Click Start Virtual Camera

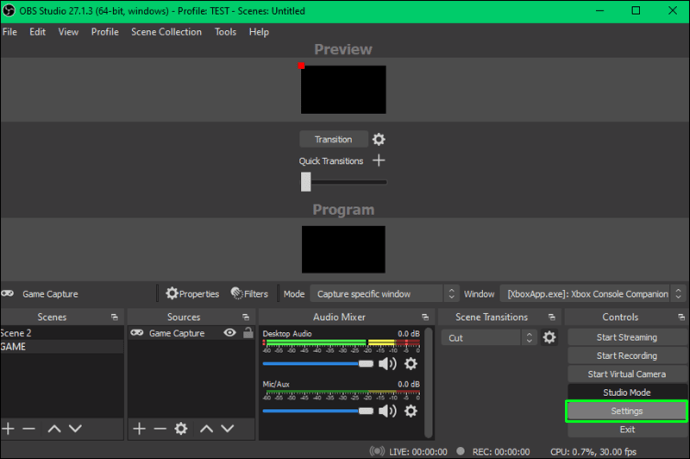[627, 374]
